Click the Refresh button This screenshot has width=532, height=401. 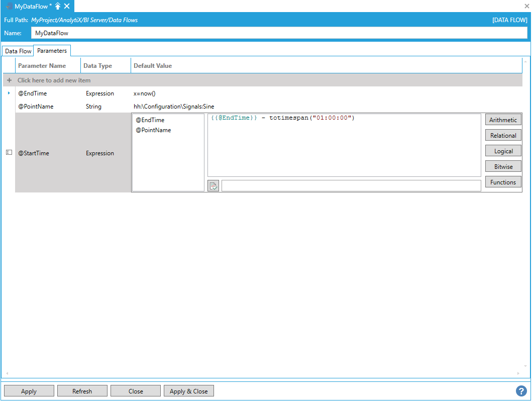click(x=82, y=391)
